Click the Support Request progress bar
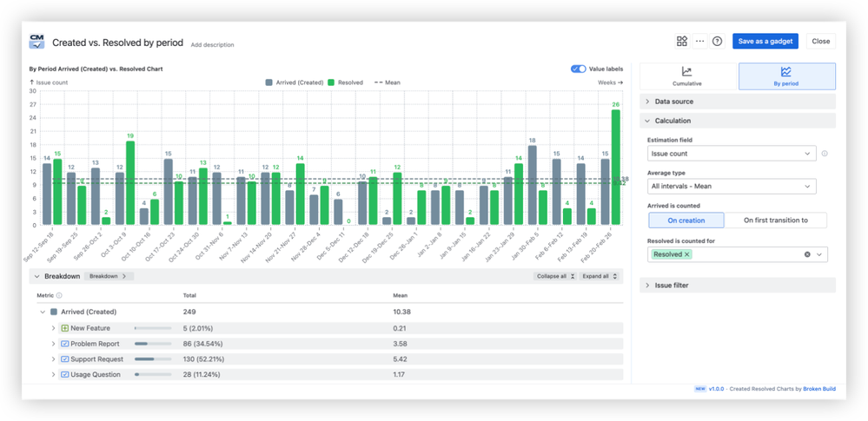The height and width of the screenshot is (421, 868). pyautogui.click(x=153, y=359)
